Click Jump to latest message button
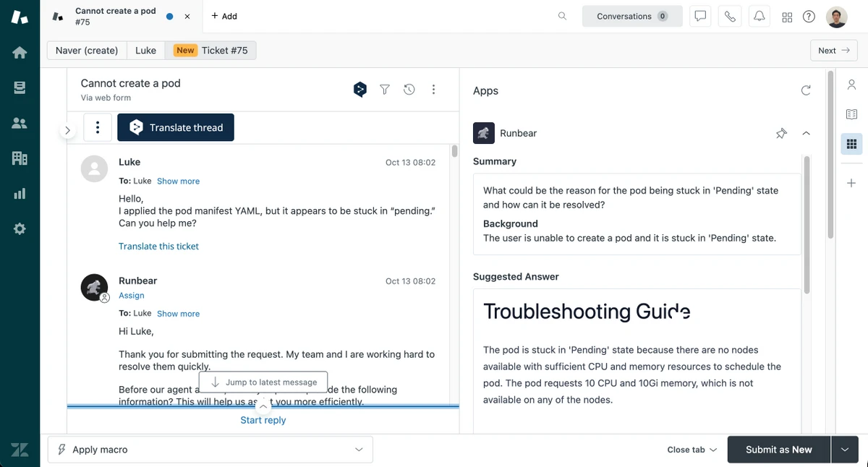The image size is (868, 467). point(263,382)
